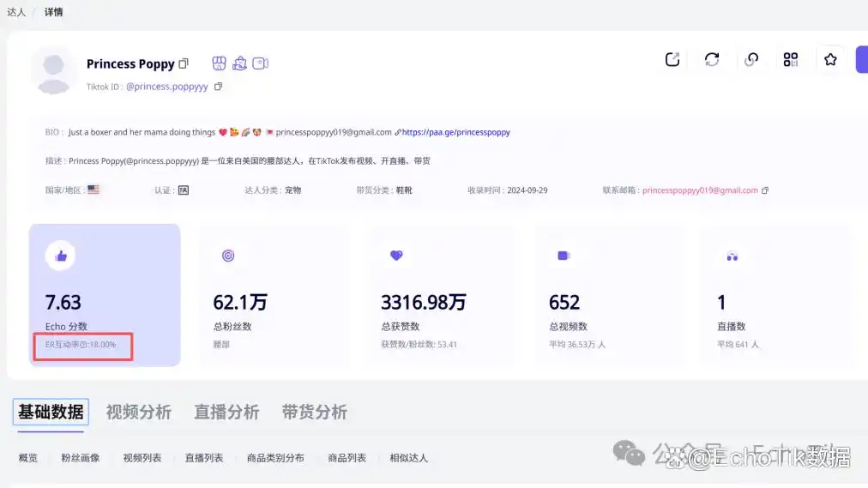The height and width of the screenshot is (488, 868).
Task: Favorite this creator with star icon
Action: pyautogui.click(x=830, y=59)
